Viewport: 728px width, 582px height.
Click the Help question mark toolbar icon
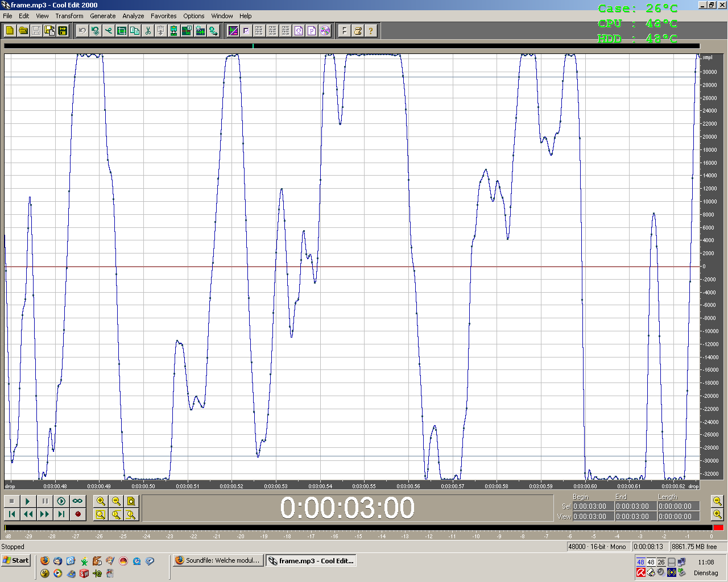click(371, 31)
